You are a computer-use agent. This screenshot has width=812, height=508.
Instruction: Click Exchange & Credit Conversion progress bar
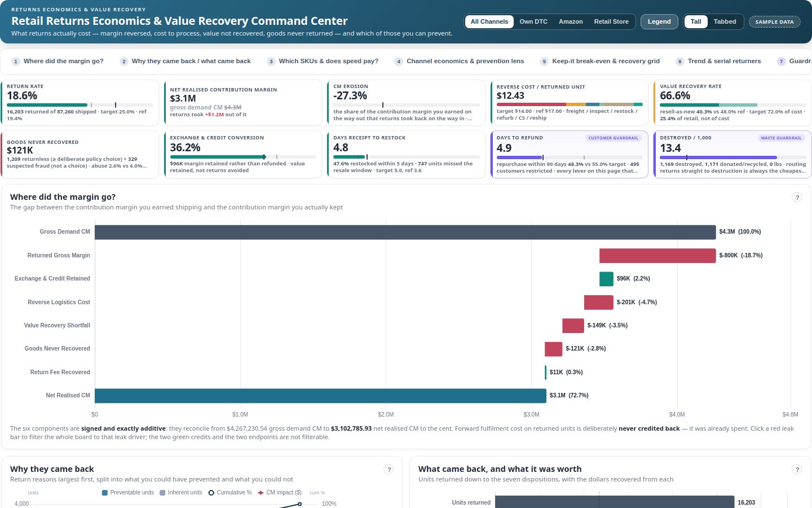coord(243,157)
